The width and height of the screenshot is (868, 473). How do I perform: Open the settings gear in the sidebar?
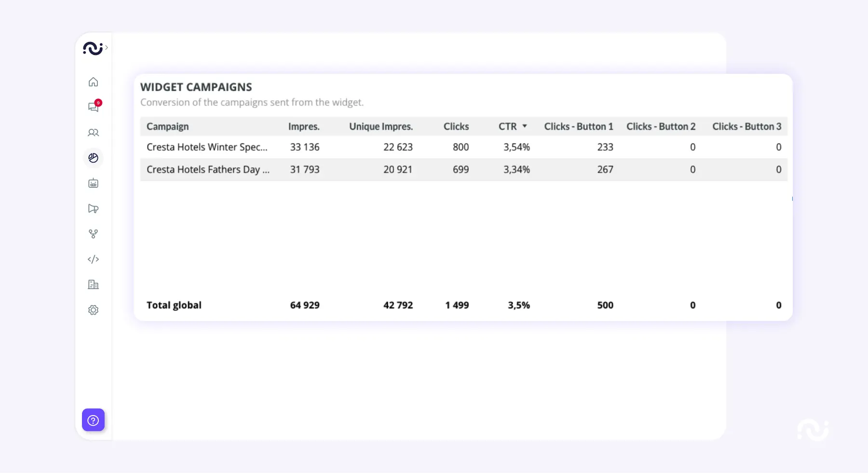tap(93, 310)
